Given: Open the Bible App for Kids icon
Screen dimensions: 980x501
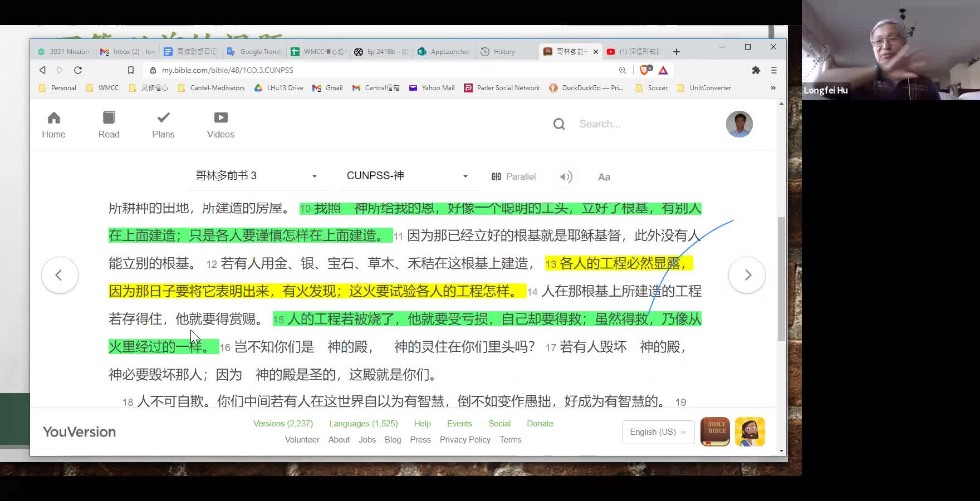Looking at the screenshot, I should (750, 431).
